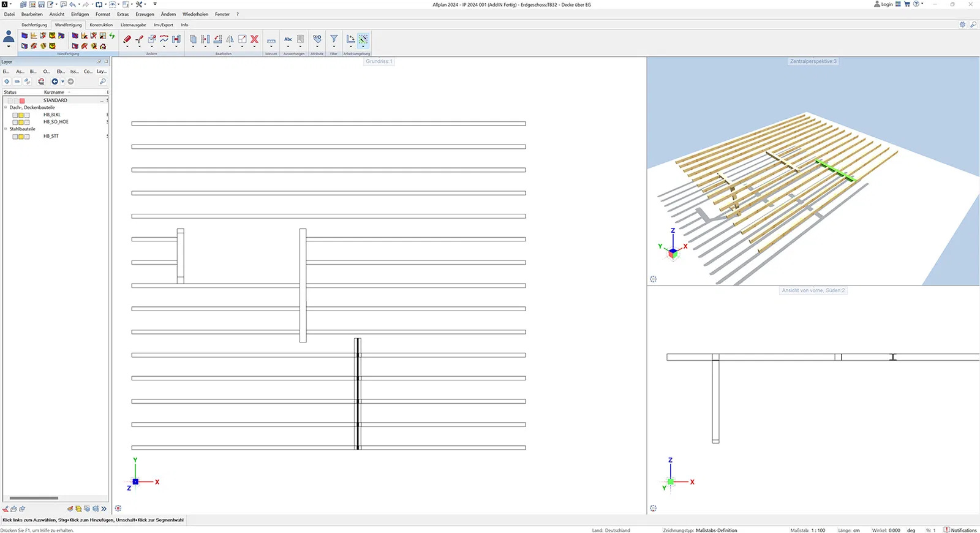Image resolution: width=980 pixels, height=533 pixels.
Task: Collapse the Stahlbauteile layer group
Action: click(x=6, y=129)
